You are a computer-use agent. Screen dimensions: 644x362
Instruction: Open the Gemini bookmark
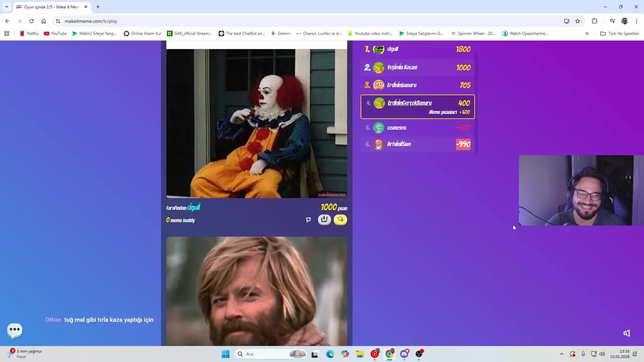click(x=280, y=34)
